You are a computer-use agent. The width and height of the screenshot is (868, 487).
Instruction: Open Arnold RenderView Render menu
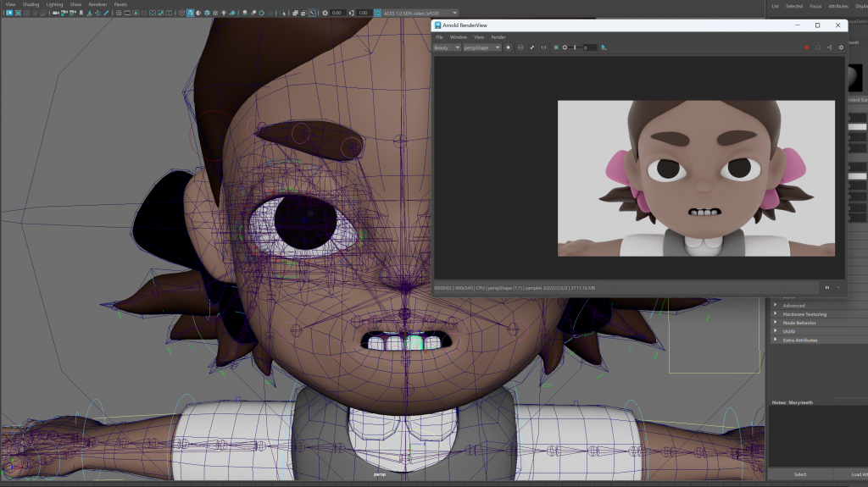(498, 37)
